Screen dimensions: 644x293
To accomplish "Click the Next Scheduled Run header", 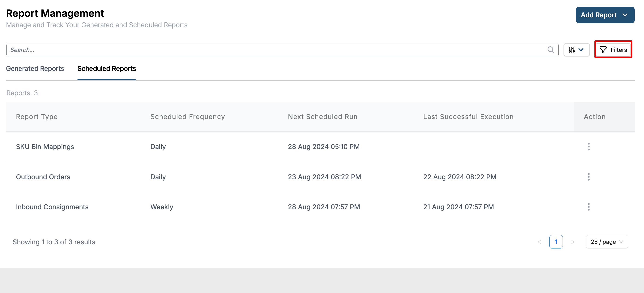I will 322,117.
